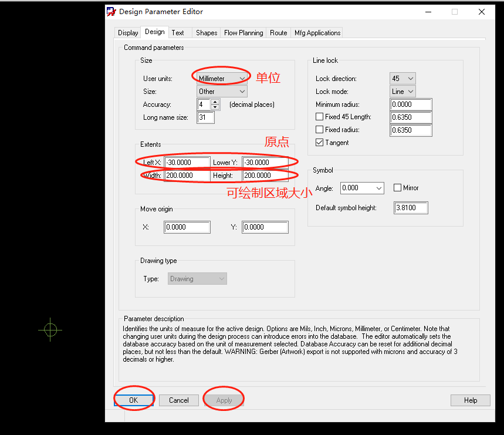Viewport: 504px width, 435px height.
Task: Expand the Size dropdown list
Action: pos(242,92)
